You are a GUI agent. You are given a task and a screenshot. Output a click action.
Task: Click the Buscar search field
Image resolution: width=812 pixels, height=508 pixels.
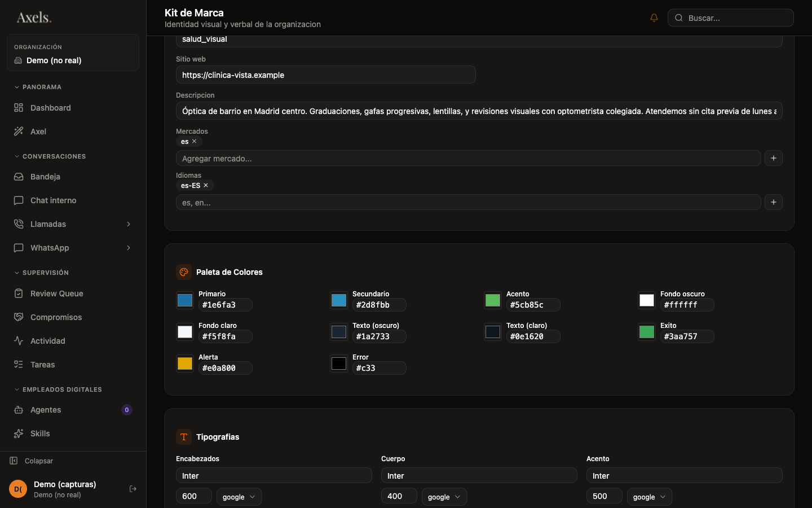[731, 18]
